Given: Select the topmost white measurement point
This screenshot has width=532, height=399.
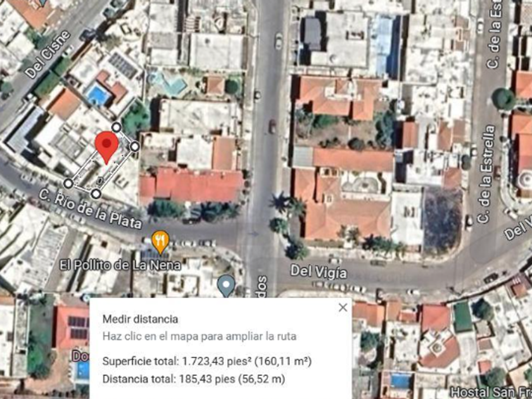Looking at the screenshot, I should pos(117,127).
